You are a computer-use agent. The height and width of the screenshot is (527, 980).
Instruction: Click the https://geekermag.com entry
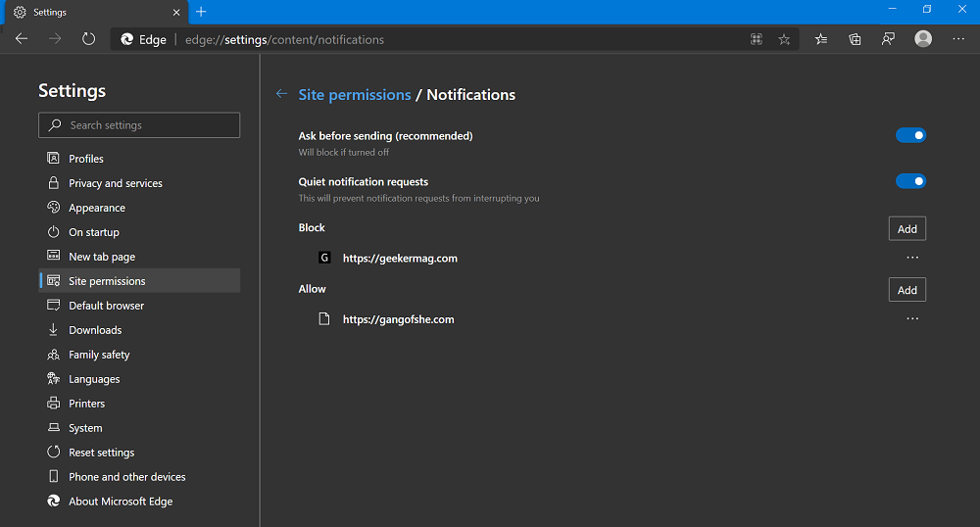coord(400,258)
